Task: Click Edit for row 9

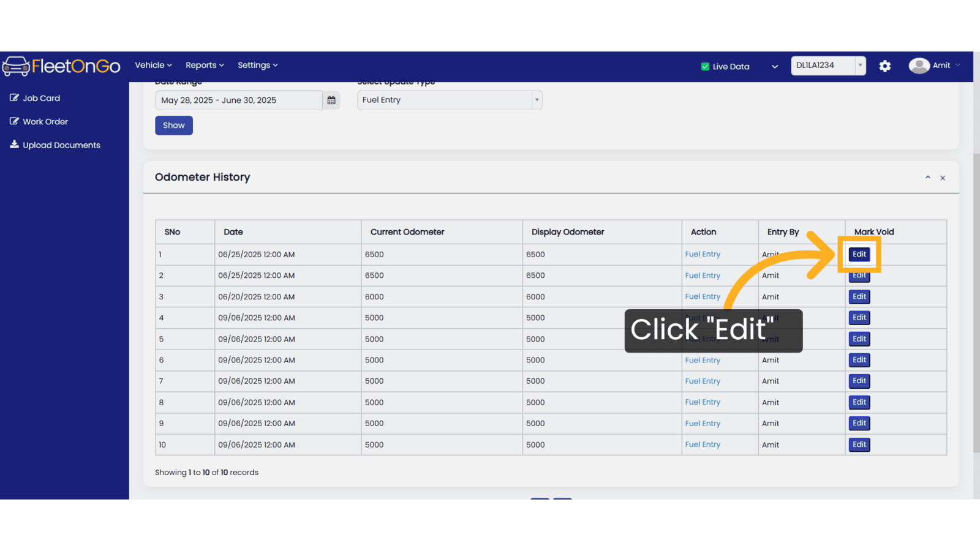Action: [859, 424]
